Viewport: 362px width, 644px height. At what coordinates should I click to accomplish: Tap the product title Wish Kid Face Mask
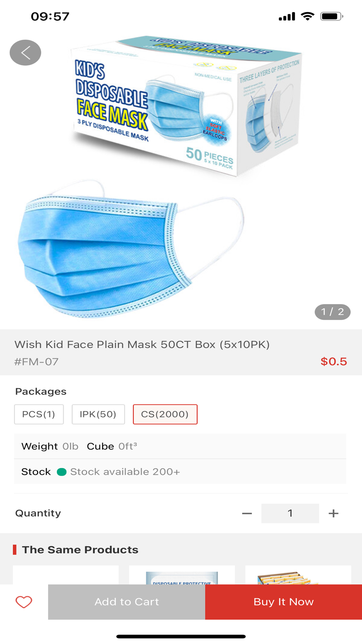[142, 344]
